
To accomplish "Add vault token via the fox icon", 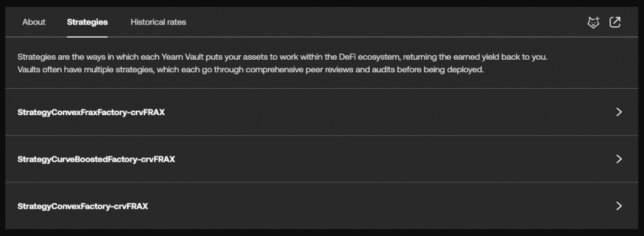I will pyautogui.click(x=594, y=22).
